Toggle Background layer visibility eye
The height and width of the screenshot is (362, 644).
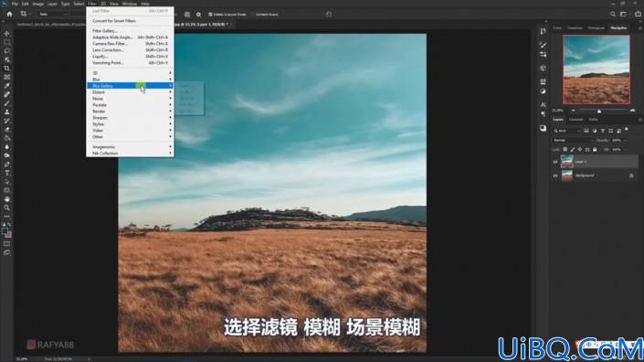click(555, 176)
